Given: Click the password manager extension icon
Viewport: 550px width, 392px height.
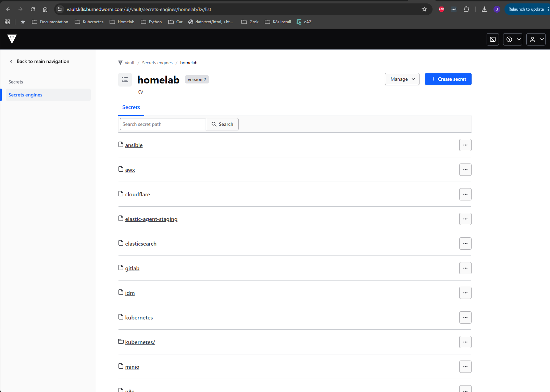Looking at the screenshot, I should pos(454,9).
